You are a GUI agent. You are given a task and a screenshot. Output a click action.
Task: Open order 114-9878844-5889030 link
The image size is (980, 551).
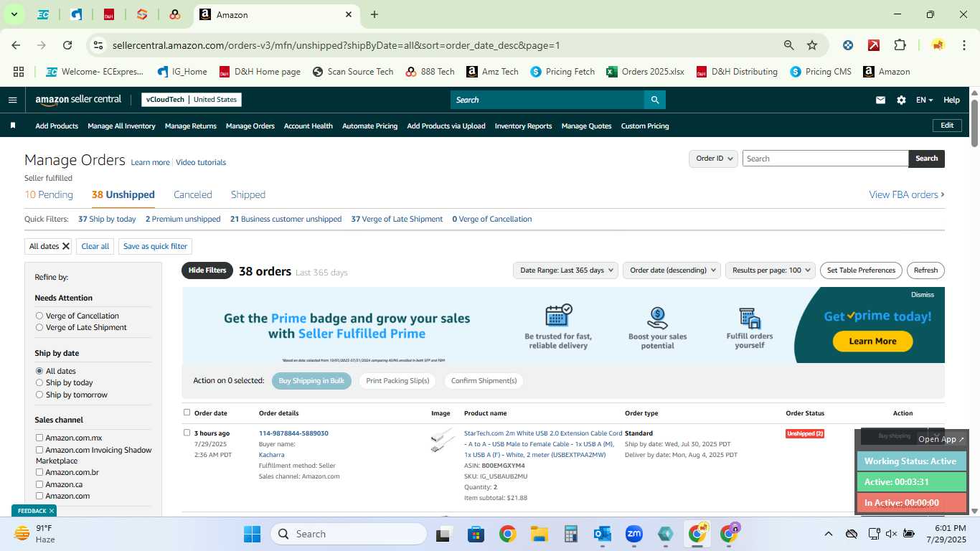click(x=293, y=433)
